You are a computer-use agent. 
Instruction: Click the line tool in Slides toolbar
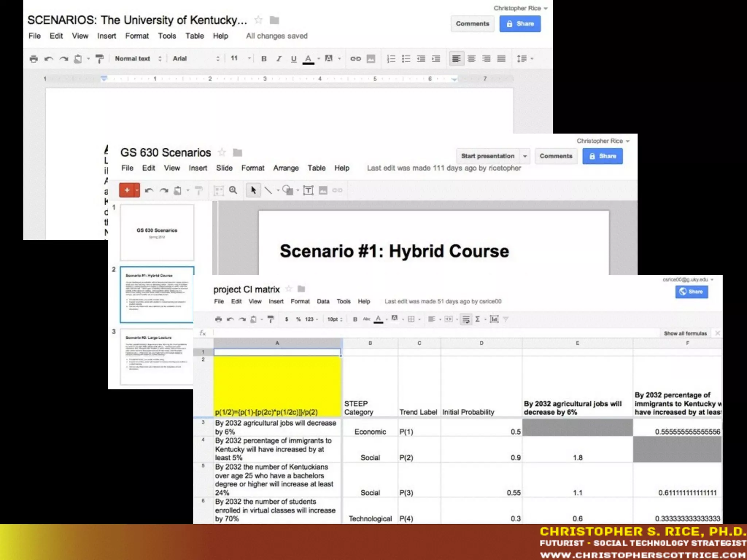tap(268, 190)
